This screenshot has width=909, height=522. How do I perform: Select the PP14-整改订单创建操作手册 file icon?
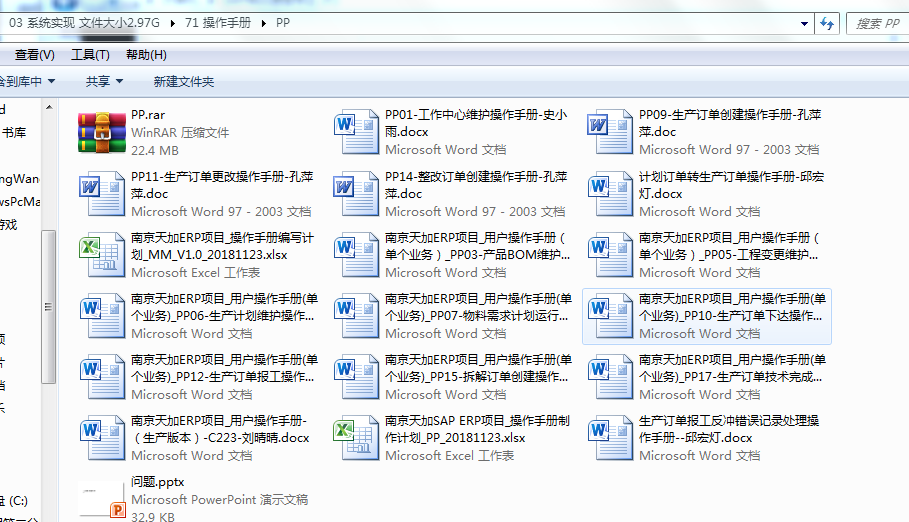coord(356,194)
